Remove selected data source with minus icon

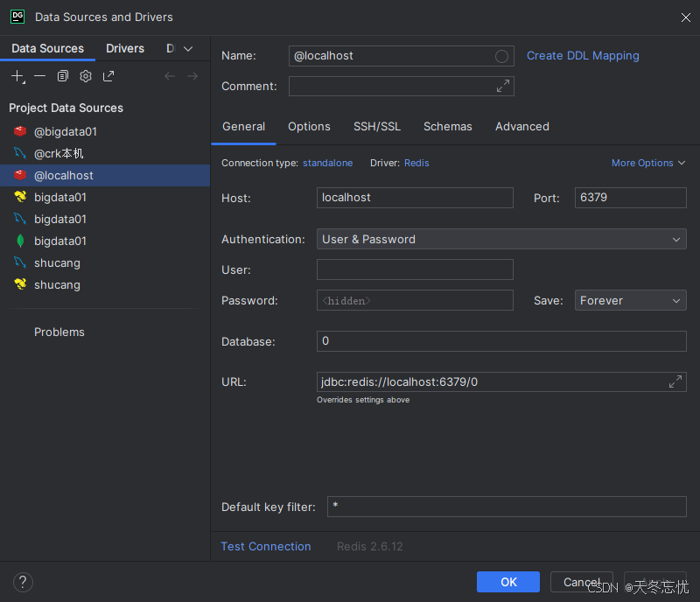39,76
